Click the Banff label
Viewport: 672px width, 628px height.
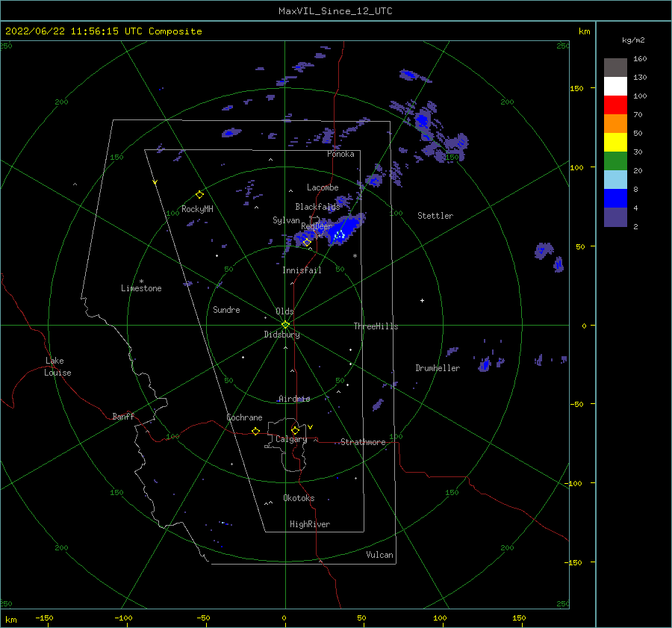123,416
